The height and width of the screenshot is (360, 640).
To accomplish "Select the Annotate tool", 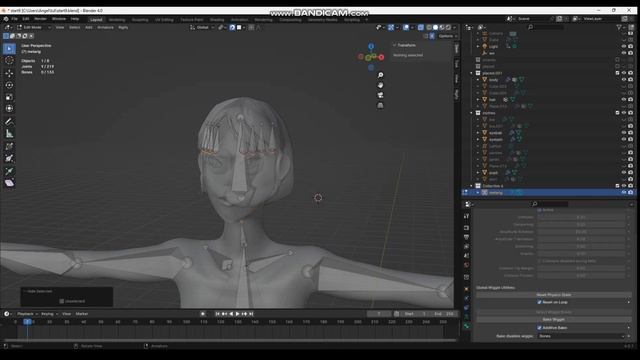I will [x=9, y=122].
